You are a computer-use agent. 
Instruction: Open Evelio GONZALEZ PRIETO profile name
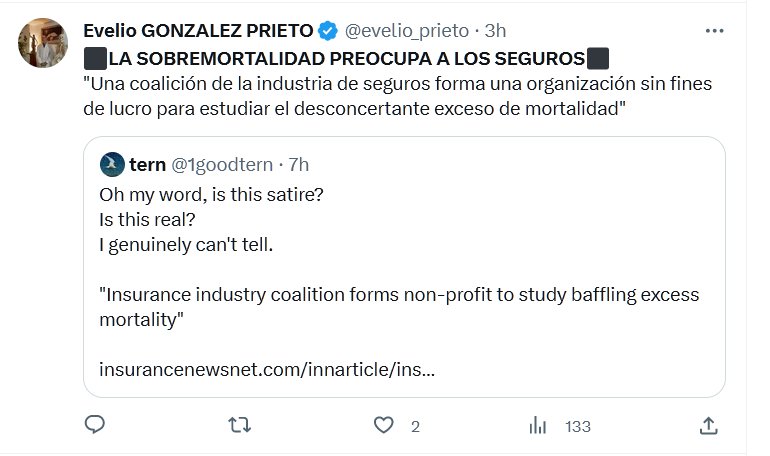[198, 31]
